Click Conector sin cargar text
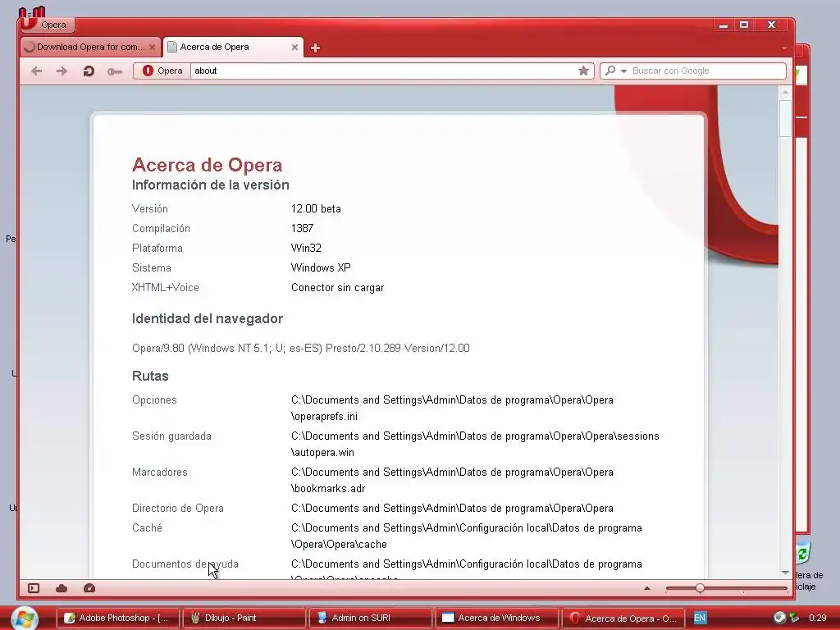The width and height of the screenshot is (840, 630). 337,288
